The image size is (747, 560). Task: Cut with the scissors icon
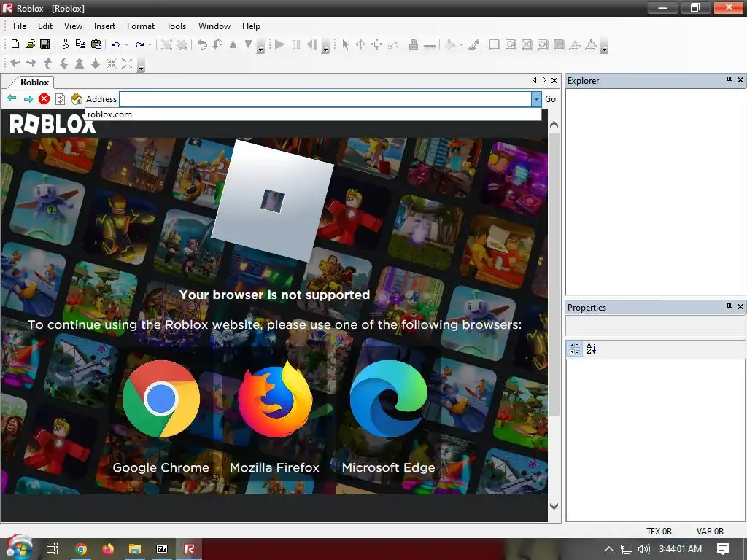pos(65,44)
